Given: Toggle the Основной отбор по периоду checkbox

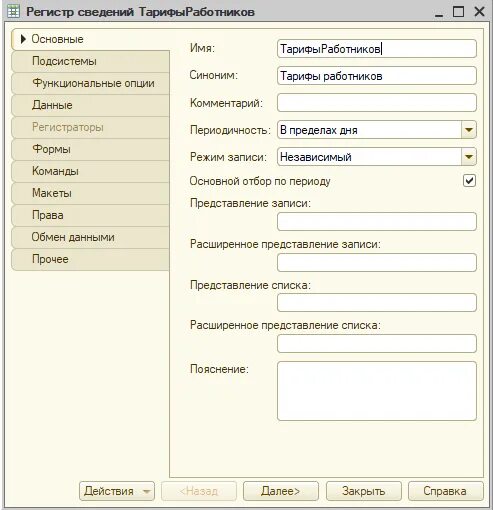Looking at the screenshot, I should pyautogui.click(x=469, y=181).
